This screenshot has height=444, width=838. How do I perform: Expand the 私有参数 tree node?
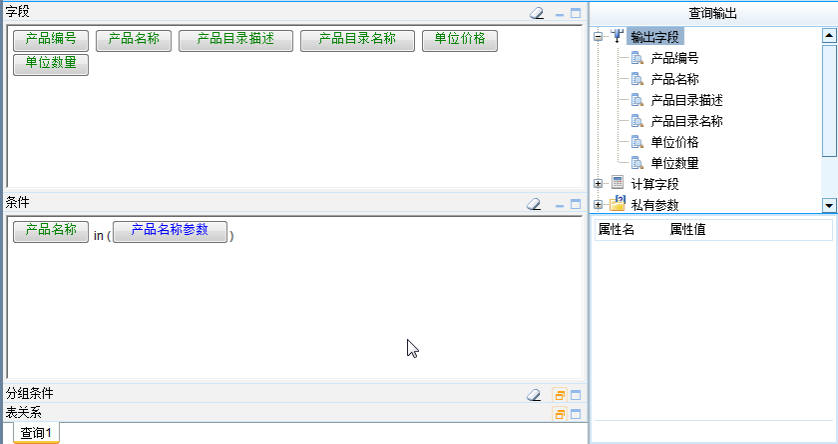coord(599,205)
